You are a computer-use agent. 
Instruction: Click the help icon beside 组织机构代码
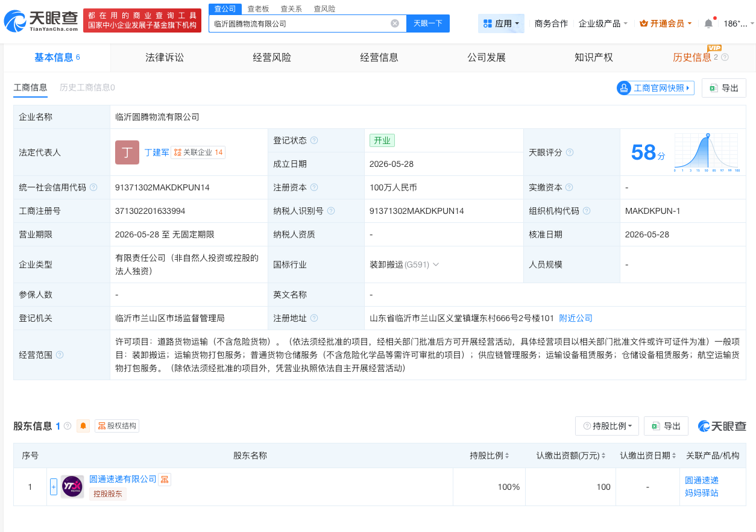[587, 211]
